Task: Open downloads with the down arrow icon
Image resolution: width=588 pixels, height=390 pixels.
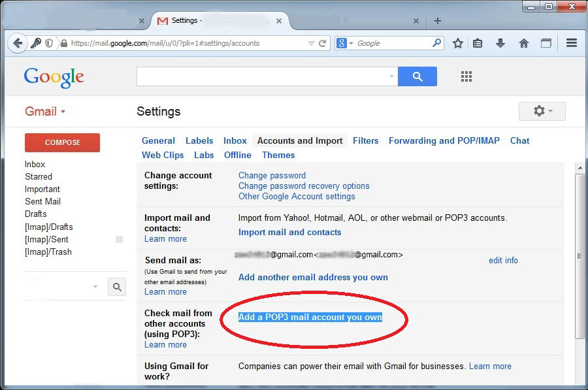Action: click(500, 43)
